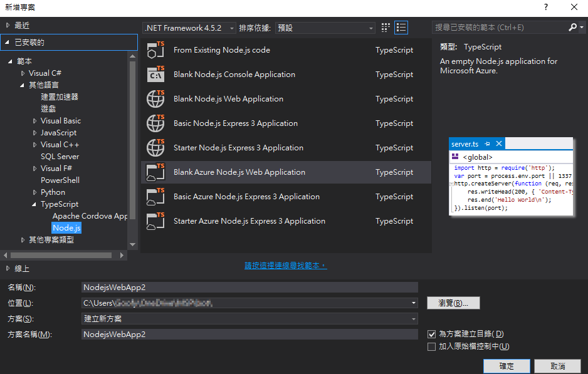The image size is (588, 374).
Task: Switch to list view layout
Action: pos(401,28)
